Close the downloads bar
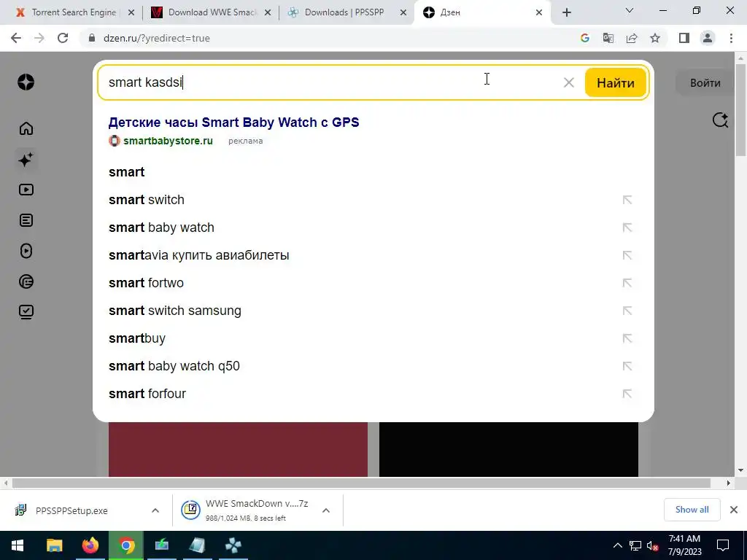The height and width of the screenshot is (560, 747). click(734, 510)
